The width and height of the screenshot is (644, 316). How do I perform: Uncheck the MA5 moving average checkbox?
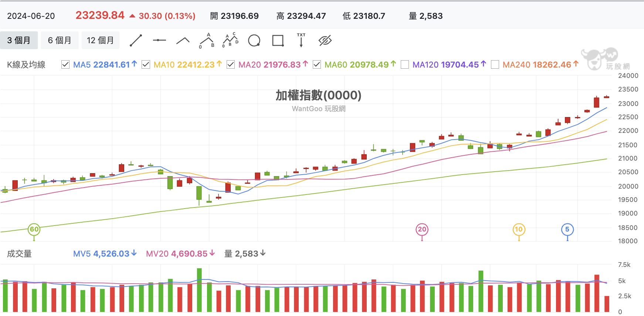click(65, 65)
